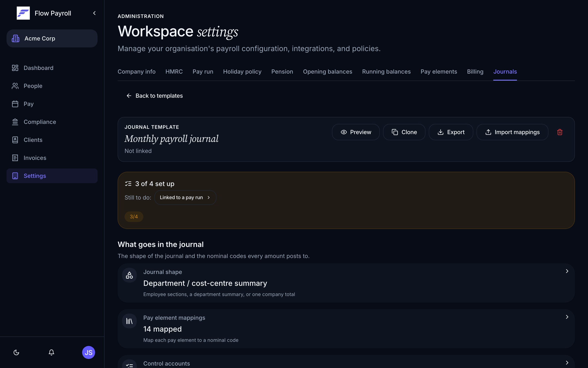Open the People section
The width and height of the screenshot is (588, 368).
tap(52, 86)
